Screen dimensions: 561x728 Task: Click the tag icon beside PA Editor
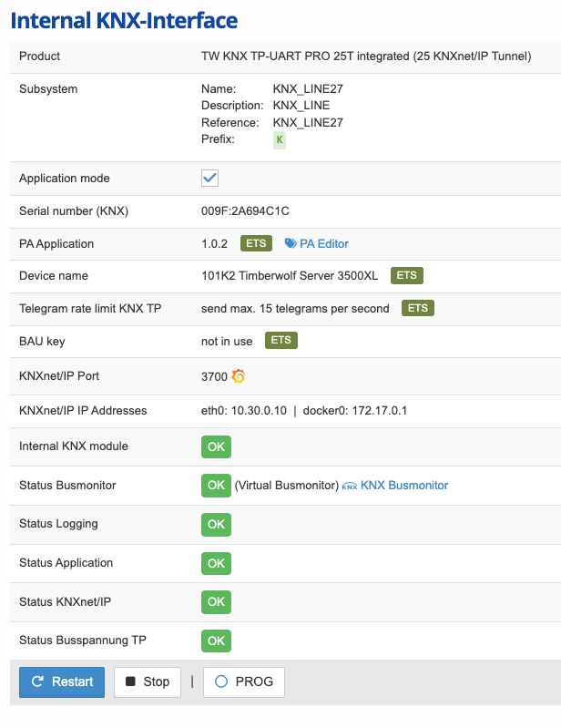(x=291, y=244)
